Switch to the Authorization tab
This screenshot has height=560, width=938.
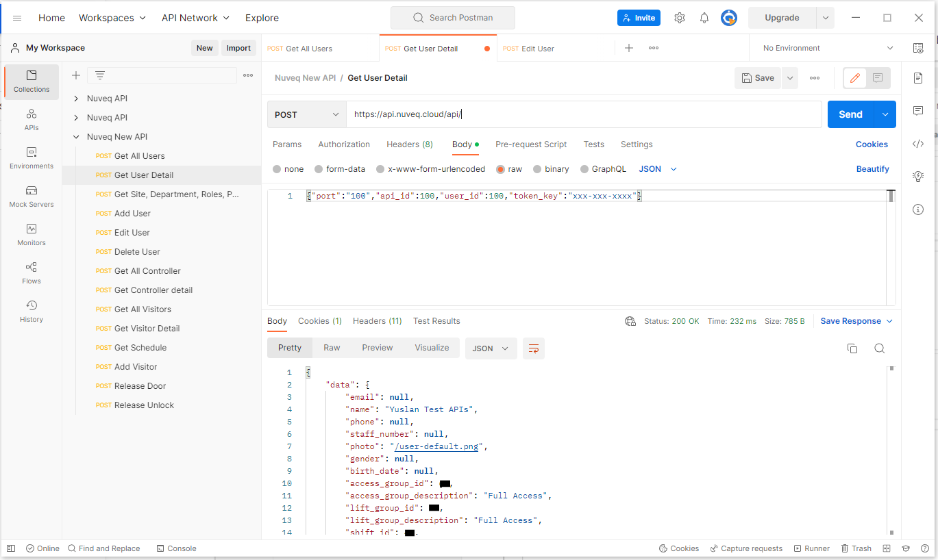(x=344, y=144)
